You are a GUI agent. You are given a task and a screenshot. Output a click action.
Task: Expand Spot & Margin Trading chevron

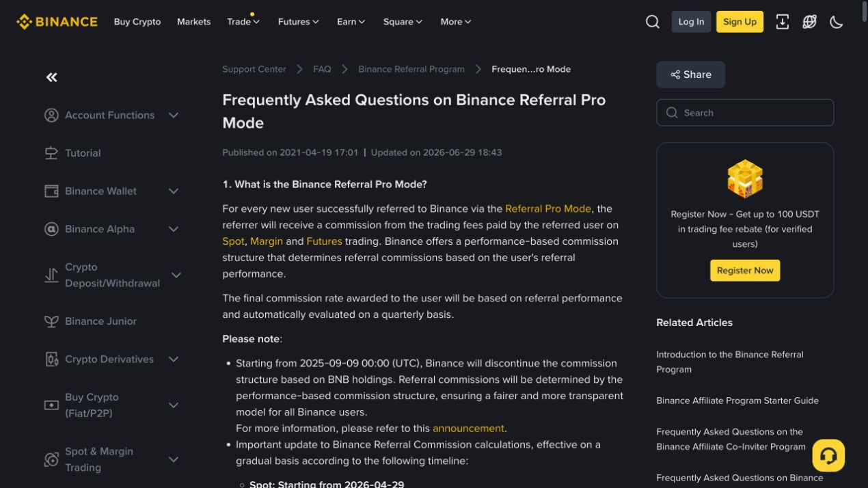coord(174,460)
